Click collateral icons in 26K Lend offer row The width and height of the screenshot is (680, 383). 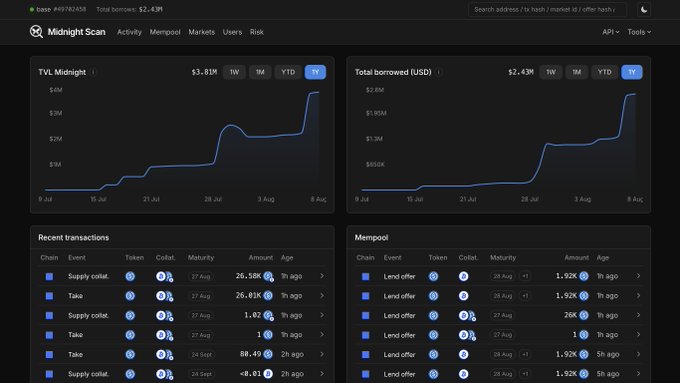pos(468,315)
